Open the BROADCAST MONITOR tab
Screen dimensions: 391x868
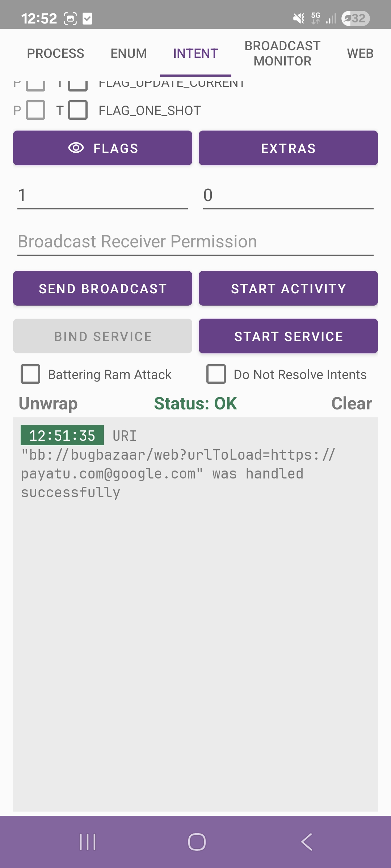tap(282, 54)
